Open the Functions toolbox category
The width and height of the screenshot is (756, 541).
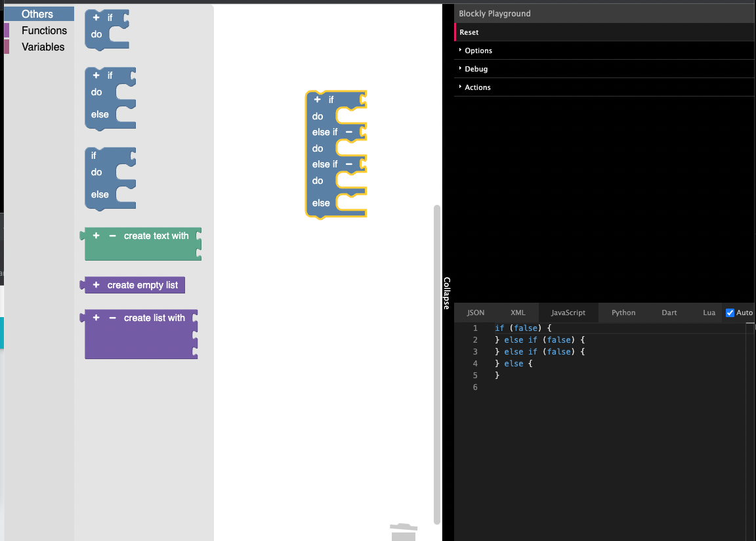click(39, 30)
